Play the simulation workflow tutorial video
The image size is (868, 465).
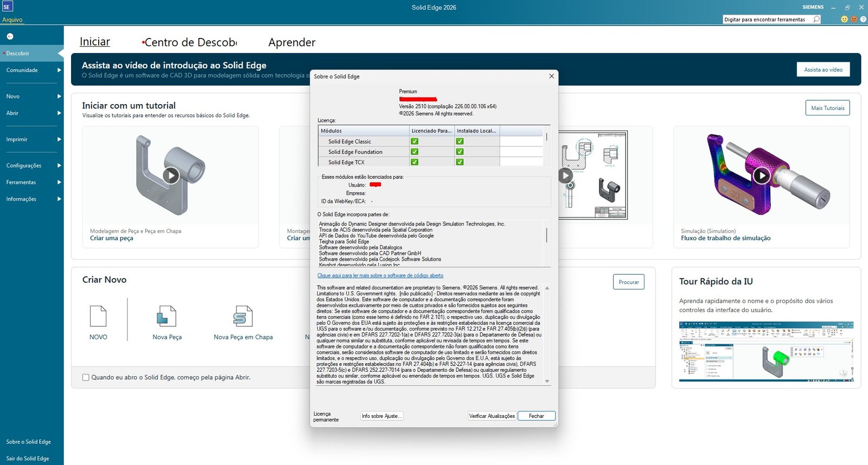(762, 176)
